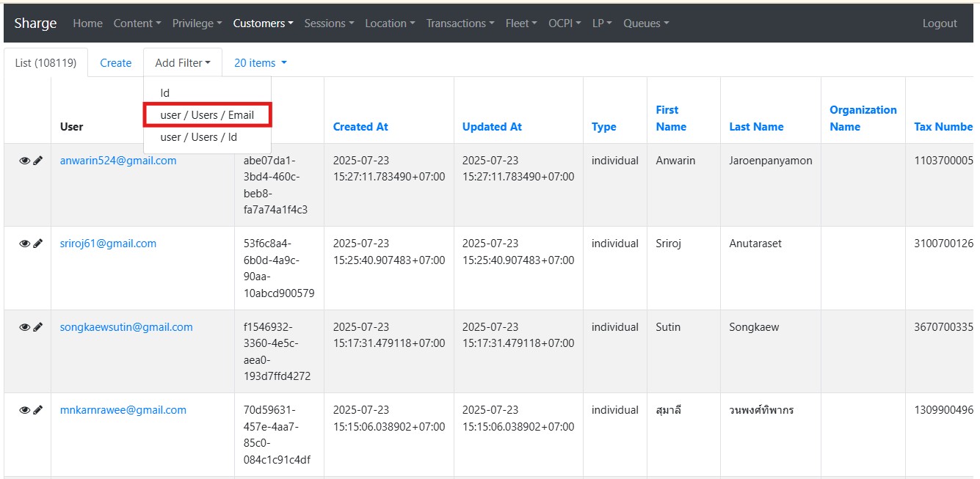
Task: Open the 20 items page size dropdown
Action: [260, 63]
